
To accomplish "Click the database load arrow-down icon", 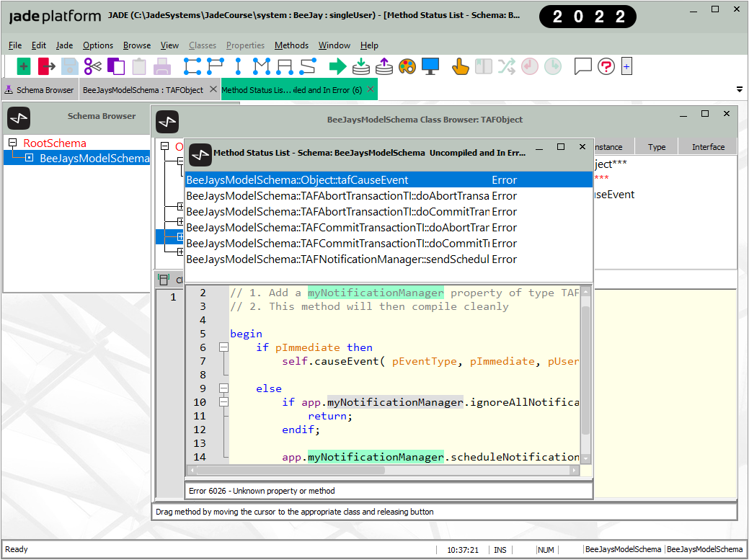I will pyautogui.click(x=360, y=67).
